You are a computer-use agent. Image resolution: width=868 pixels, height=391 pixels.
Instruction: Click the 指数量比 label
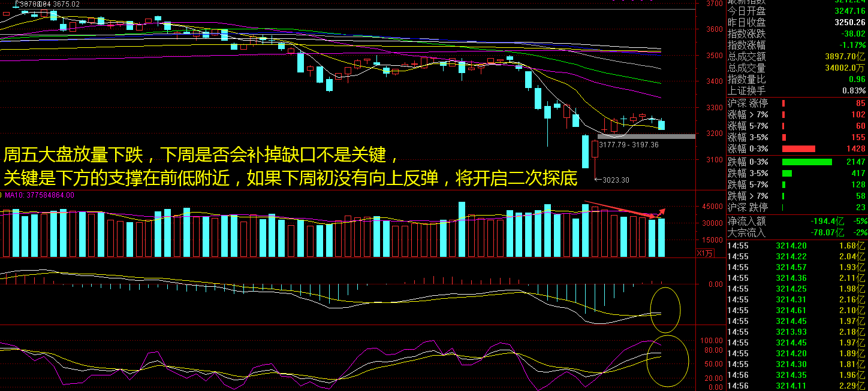point(746,79)
